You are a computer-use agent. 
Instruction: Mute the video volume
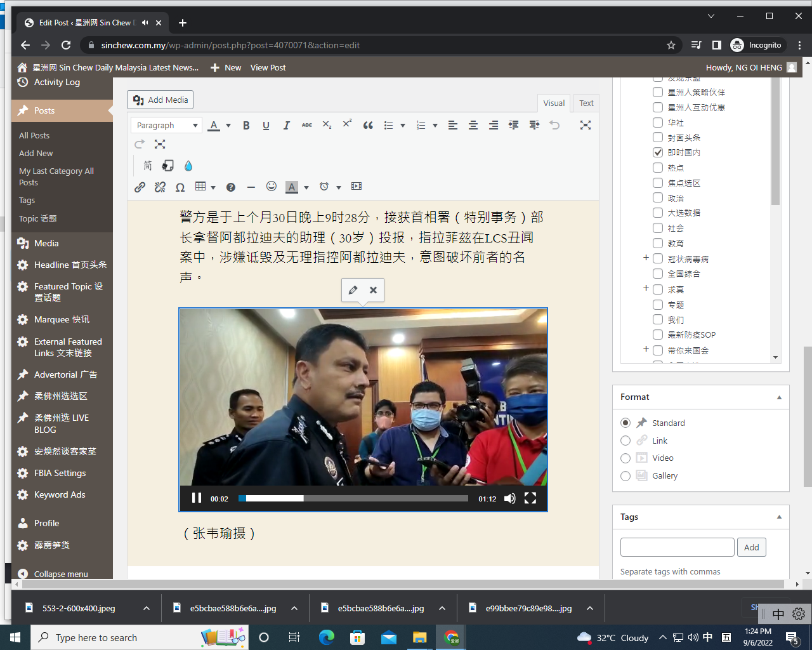[509, 498]
